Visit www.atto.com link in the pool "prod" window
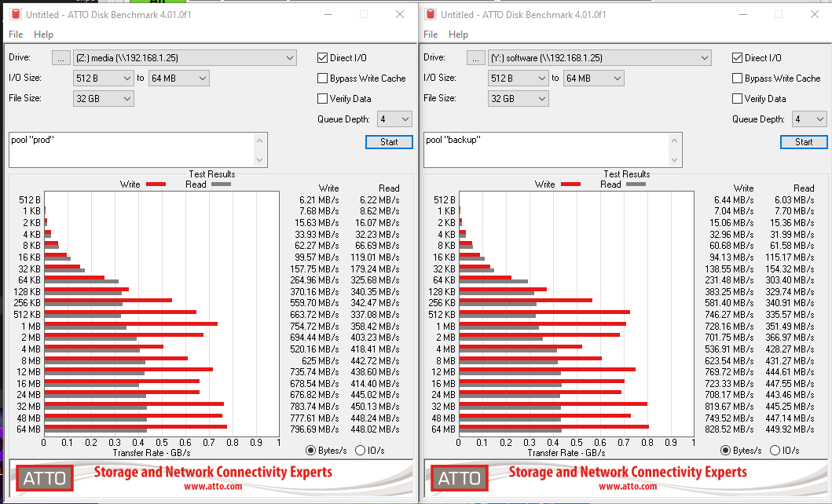The width and height of the screenshot is (832, 504). pyautogui.click(x=213, y=487)
